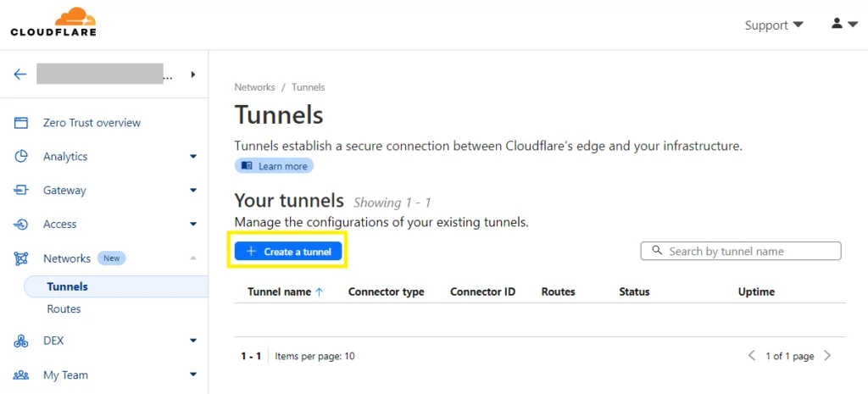This screenshot has height=394, width=868.
Task: Collapse the Networks menu section
Action: (193, 258)
